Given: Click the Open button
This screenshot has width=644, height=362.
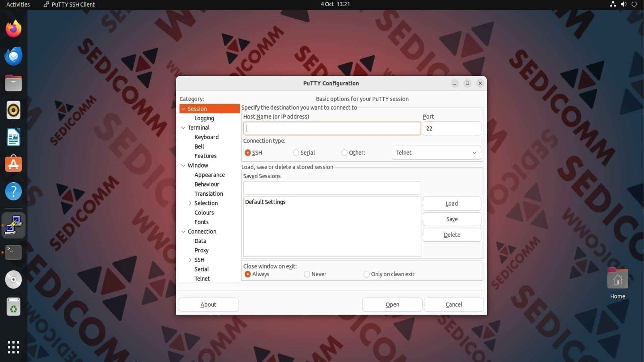Looking at the screenshot, I should (392, 304).
